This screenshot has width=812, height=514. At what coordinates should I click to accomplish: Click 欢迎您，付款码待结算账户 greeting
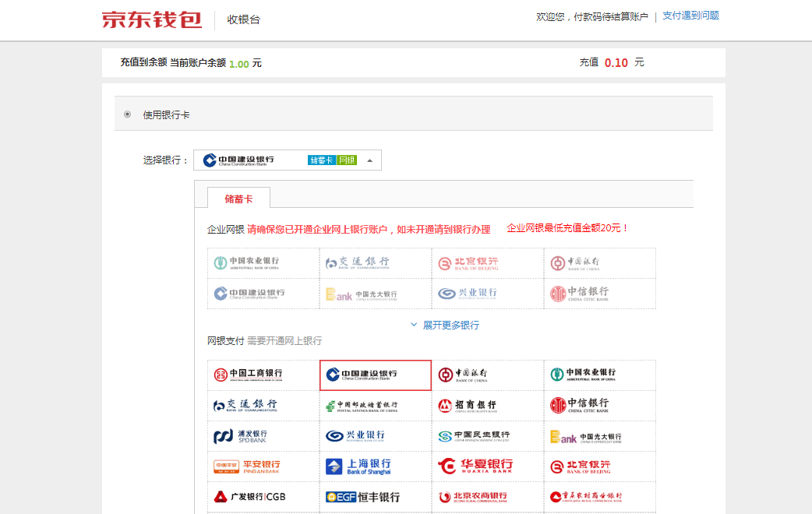tap(592, 17)
